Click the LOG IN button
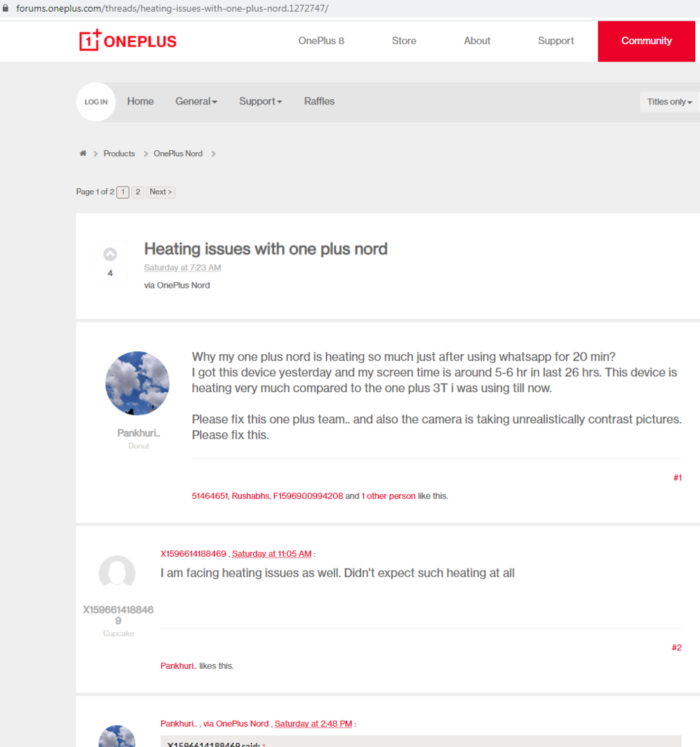 pos(95,102)
